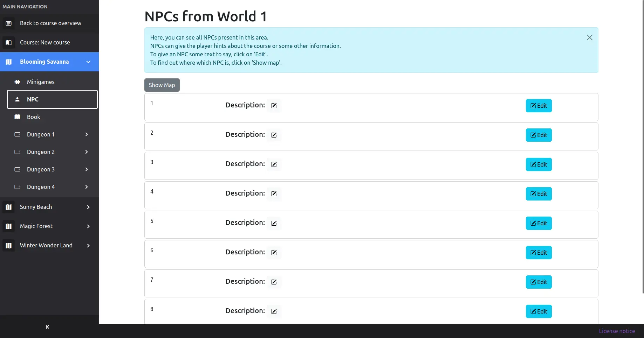
Task: Expand the Winter Wonder Land world
Action: click(x=88, y=246)
